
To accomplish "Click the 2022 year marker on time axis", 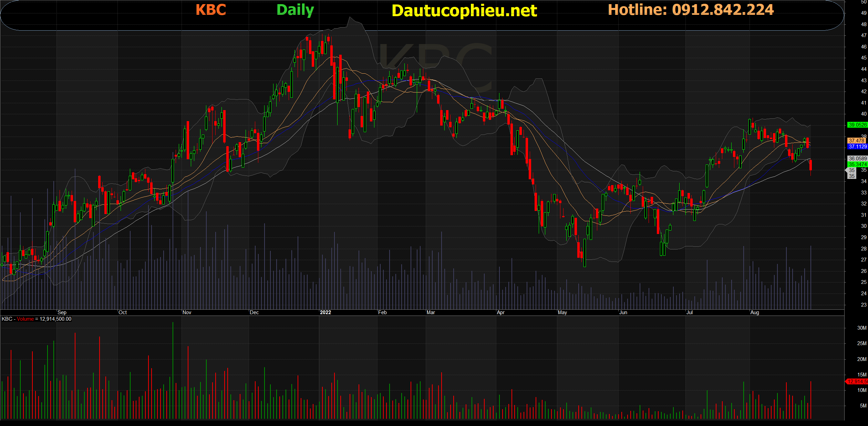I will click(x=325, y=312).
